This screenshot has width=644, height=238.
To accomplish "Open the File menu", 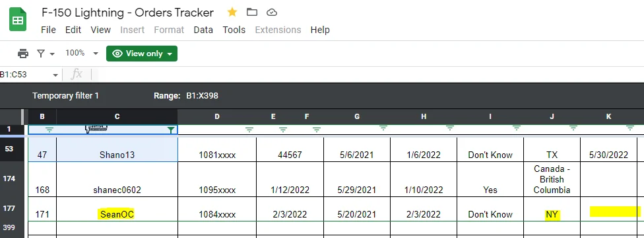I will (48, 30).
